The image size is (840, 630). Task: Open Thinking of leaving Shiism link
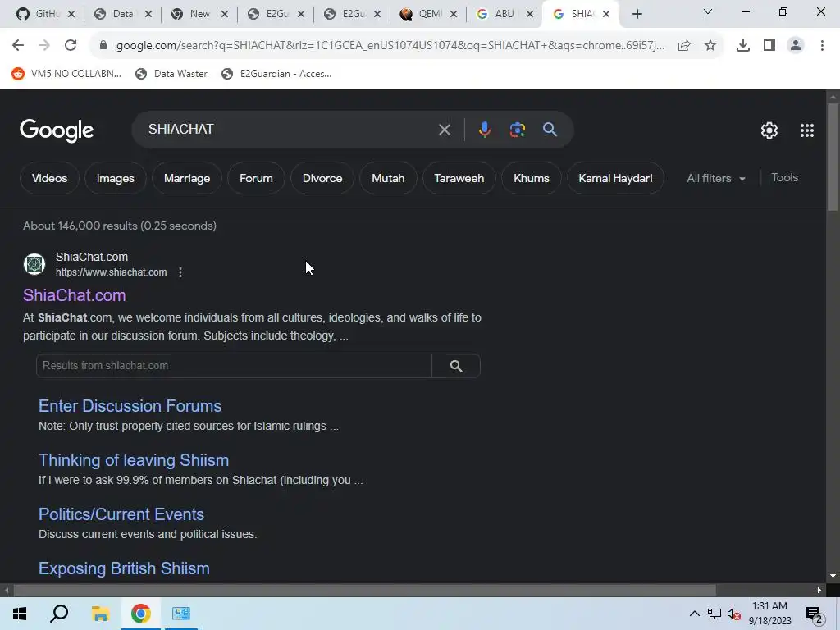[x=134, y=460]
